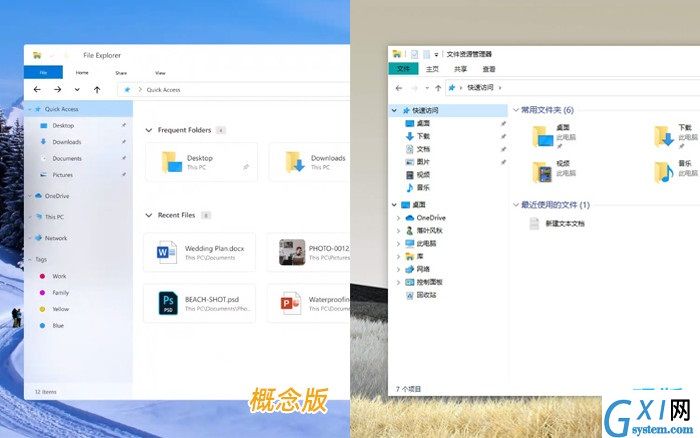Select 视频 in the Chinese sidebar
This screenshot has height=438, width=700.
coord(423,175)
